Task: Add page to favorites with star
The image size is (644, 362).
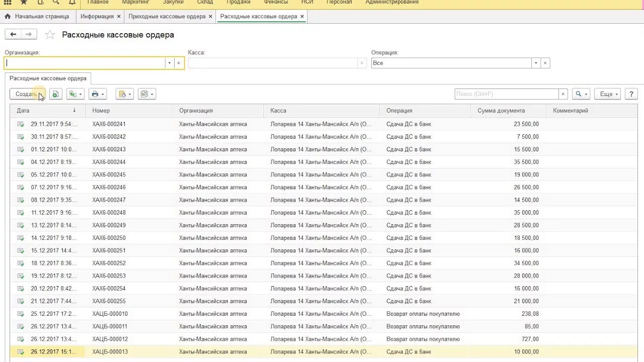Action: (x=50, y=35)
